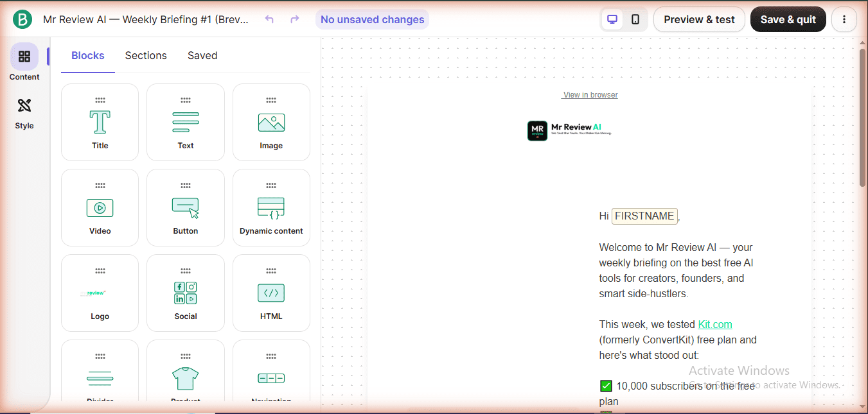Image resolution: width=868 pixels, height=414 pixels.
Task: Grab the drag handle above HTML block
Action: 271,271
